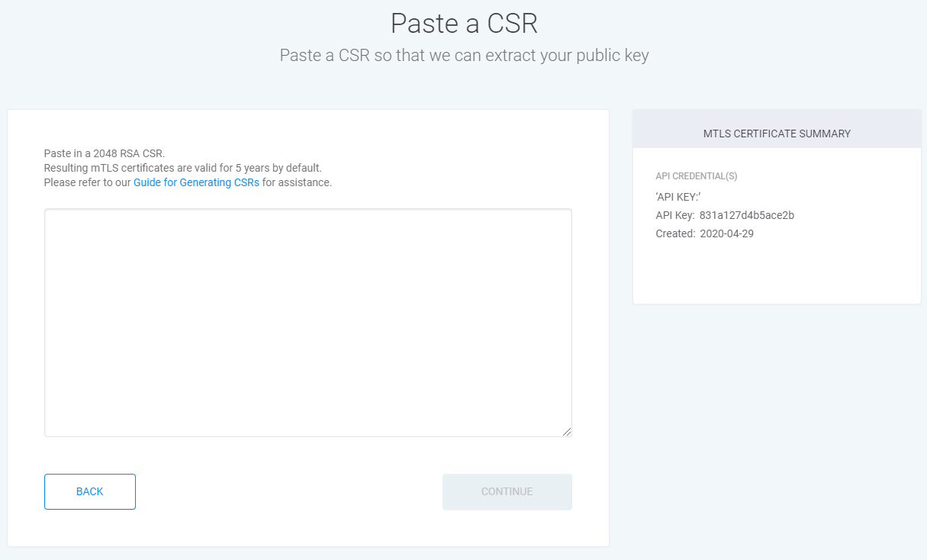The height and width of the screenshot is (560, 927).
Task: Click the CONTINUE button
Action: [x=507, y=491]
